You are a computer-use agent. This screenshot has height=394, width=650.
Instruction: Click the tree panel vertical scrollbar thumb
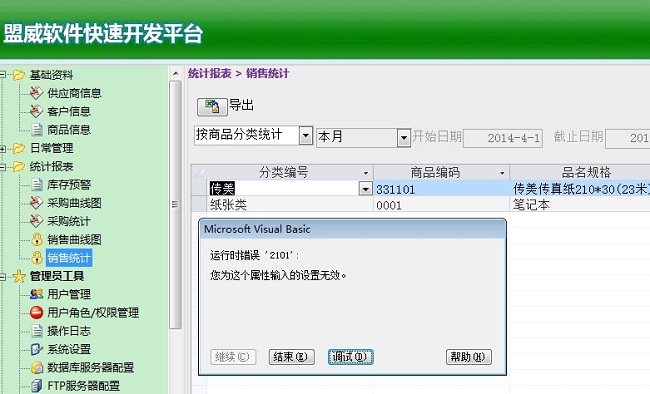tap(175, 204)
